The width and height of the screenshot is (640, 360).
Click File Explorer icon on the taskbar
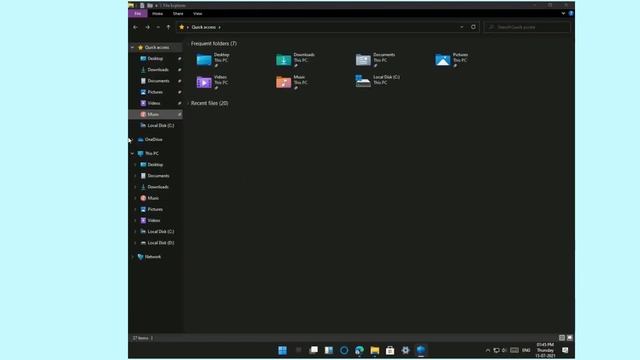point(375,350)
